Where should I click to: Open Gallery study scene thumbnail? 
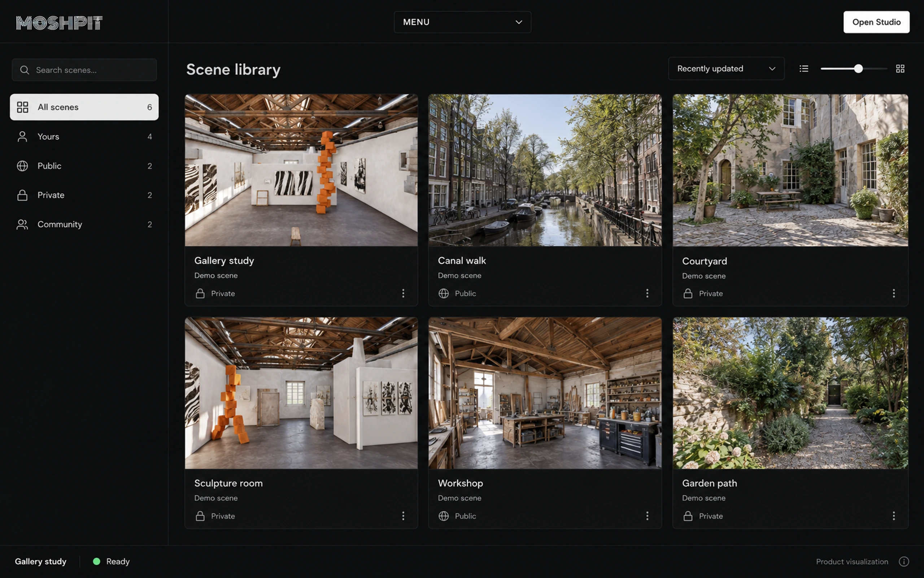(301, 170)
